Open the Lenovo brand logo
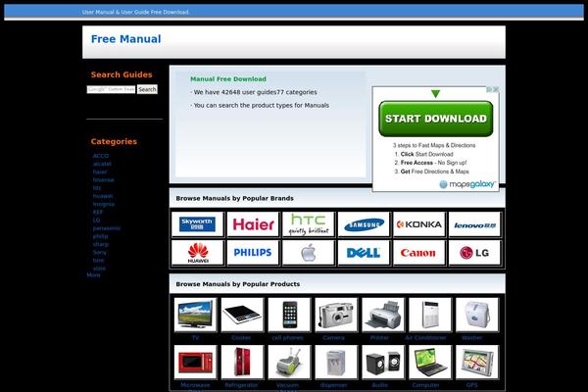Screen dimensions: 588x392 click(x=474, y=224)
